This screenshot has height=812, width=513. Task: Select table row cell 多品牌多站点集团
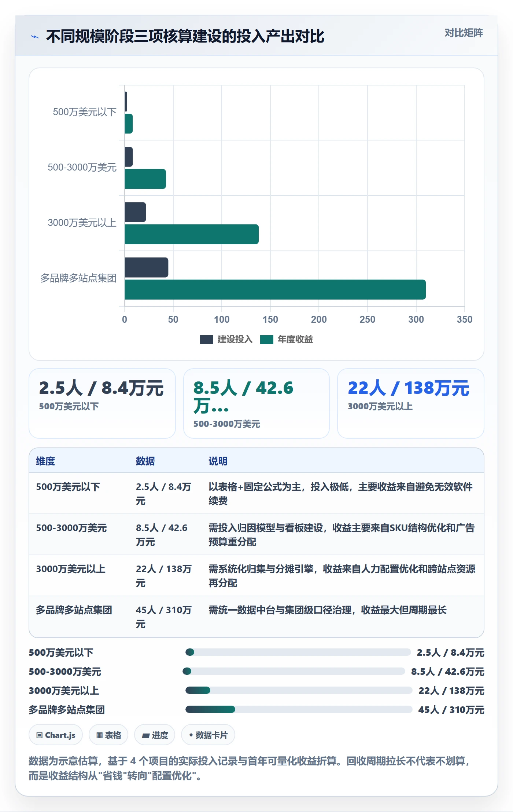pyautogui.click(x=74, y=610)
